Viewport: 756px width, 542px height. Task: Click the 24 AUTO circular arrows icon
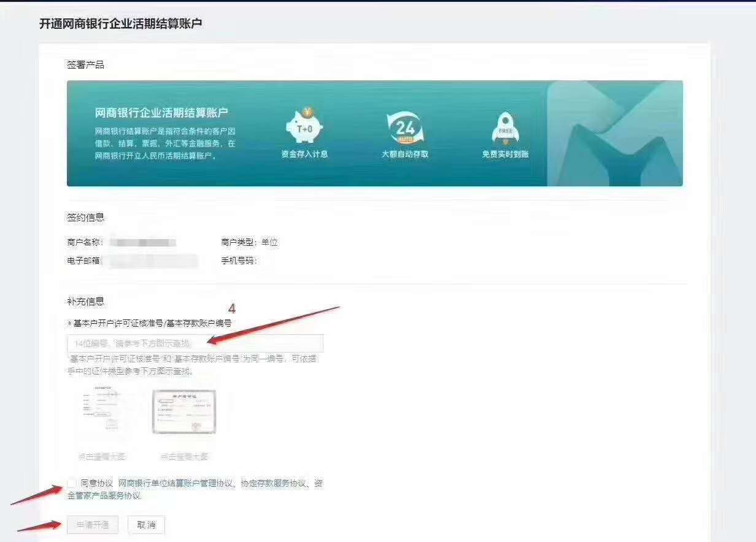405,128
